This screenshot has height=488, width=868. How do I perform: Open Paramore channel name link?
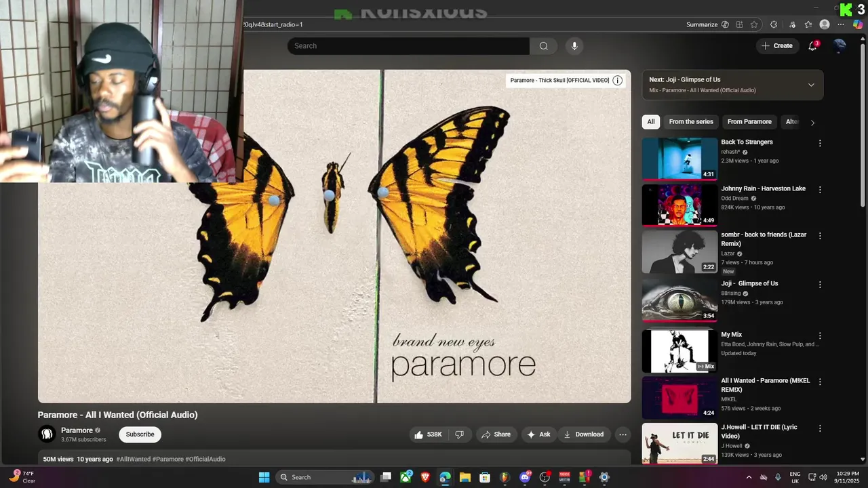point(77,430)
